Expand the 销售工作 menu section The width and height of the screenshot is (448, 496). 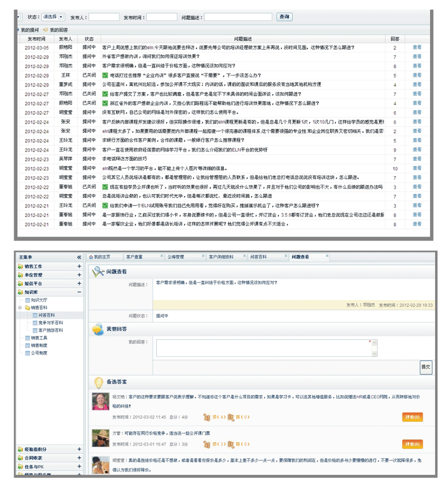[x=79, y=266]
